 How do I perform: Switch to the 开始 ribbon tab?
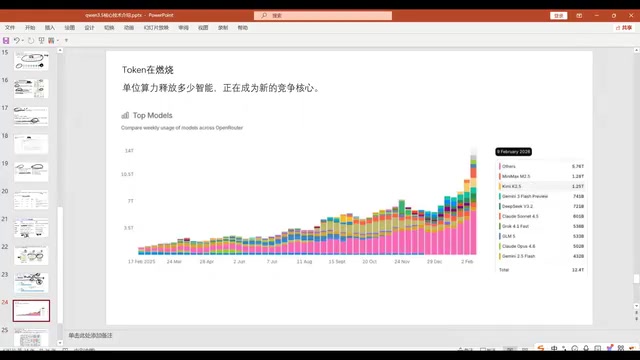coord(30,28)
